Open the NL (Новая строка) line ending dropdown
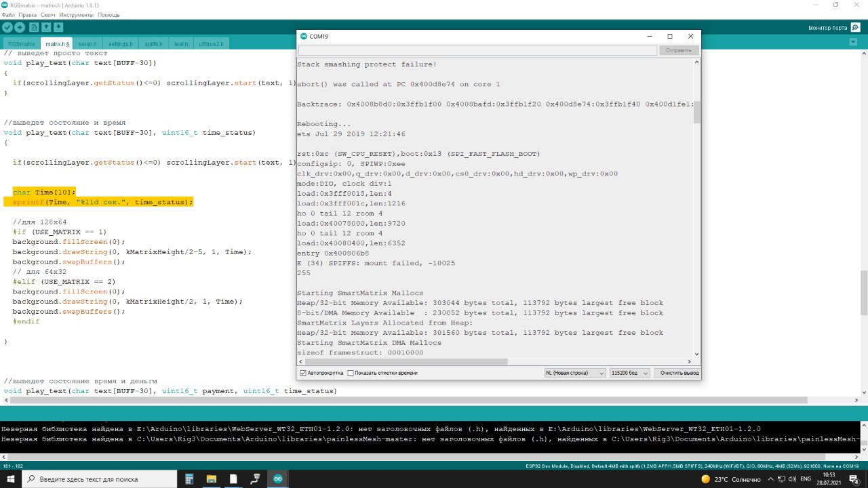 (x=575, y=373)
